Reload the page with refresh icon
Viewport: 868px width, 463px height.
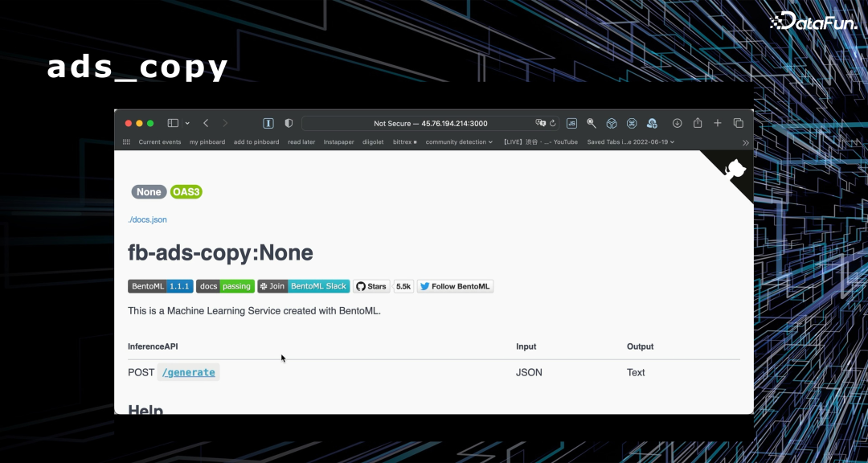[553, 123]
